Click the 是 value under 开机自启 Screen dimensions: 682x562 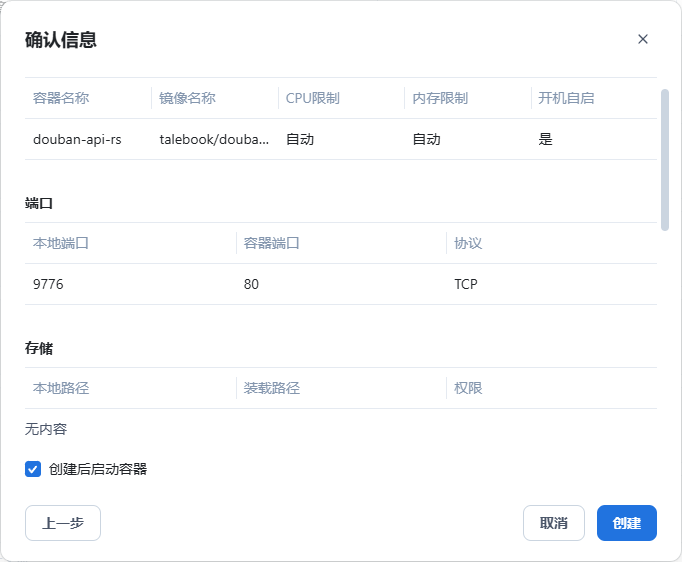[x=545, y=139]
